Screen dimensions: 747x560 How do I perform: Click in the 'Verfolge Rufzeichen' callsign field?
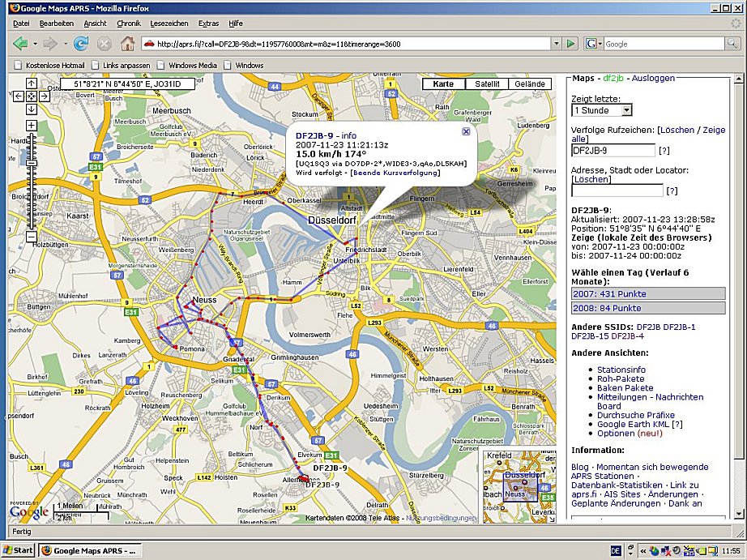[613, 151]
